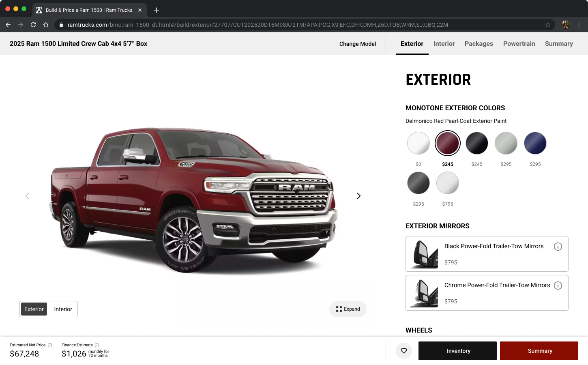Choose the light silver-gray $295 swatch
Screen dimensions: 588x365
[506, 143]
